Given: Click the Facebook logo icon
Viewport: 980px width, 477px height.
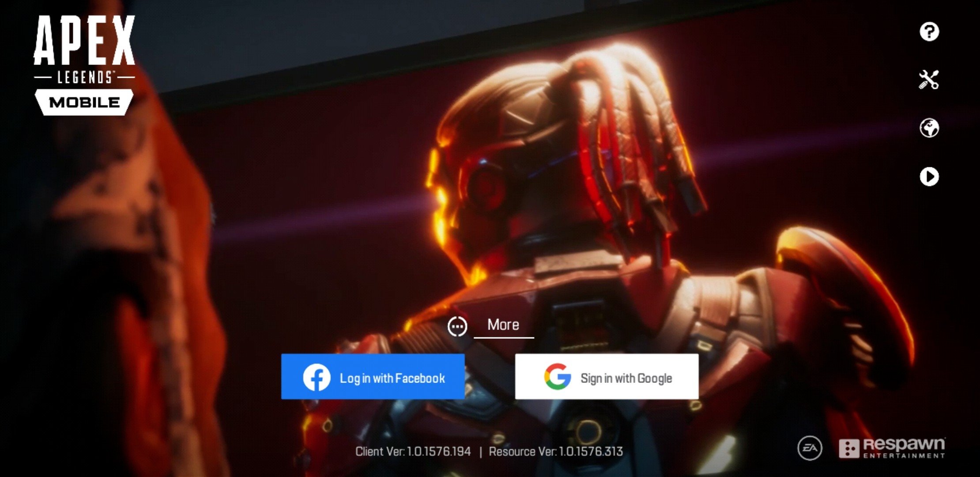Looking at the screenshot, I should [x=314, y=378].
